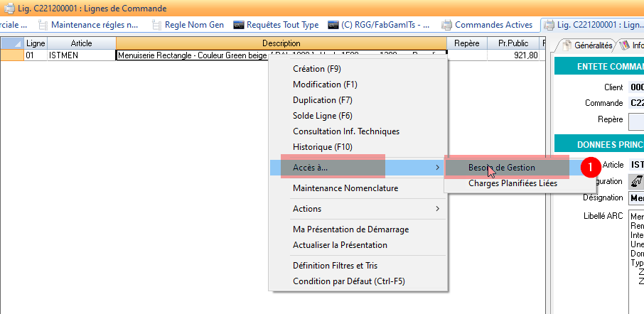Click the Généralités tab page icon
This screenshot has width=644, height=314.
[x=566, y=45]
